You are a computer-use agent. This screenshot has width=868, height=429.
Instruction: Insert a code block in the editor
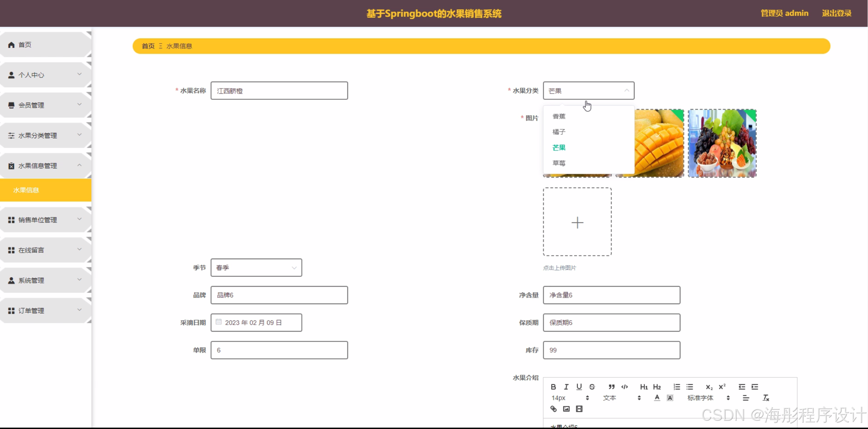[x=625, y=387]
